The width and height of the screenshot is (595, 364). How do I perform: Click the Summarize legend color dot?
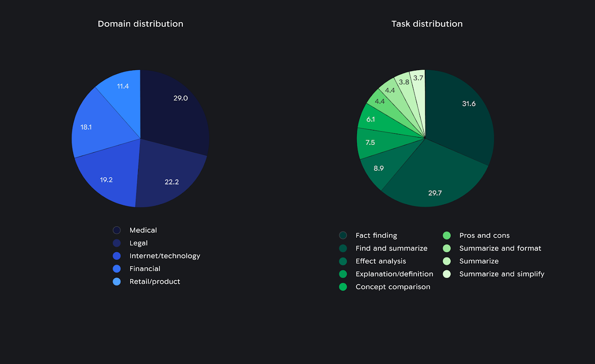(447, 261)
